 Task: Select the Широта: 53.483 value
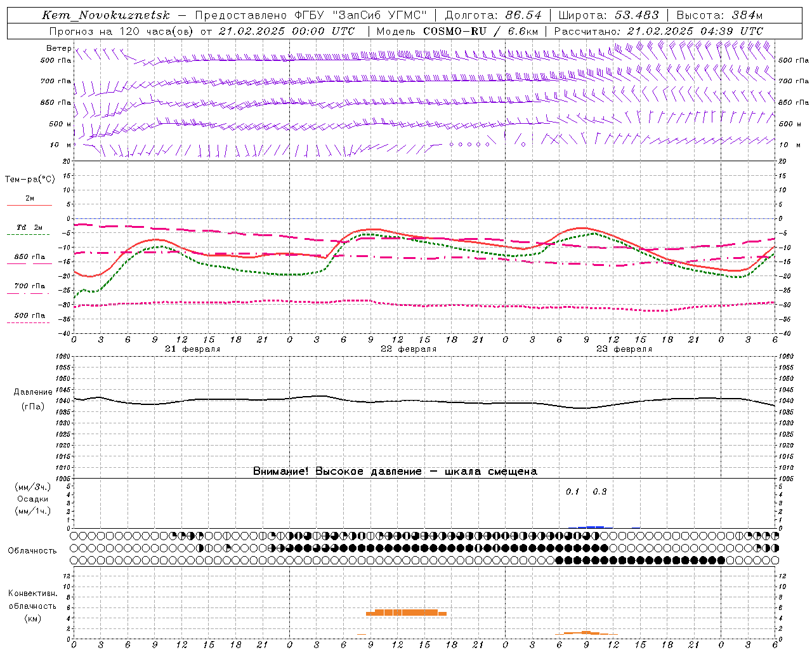click(608, 15)
